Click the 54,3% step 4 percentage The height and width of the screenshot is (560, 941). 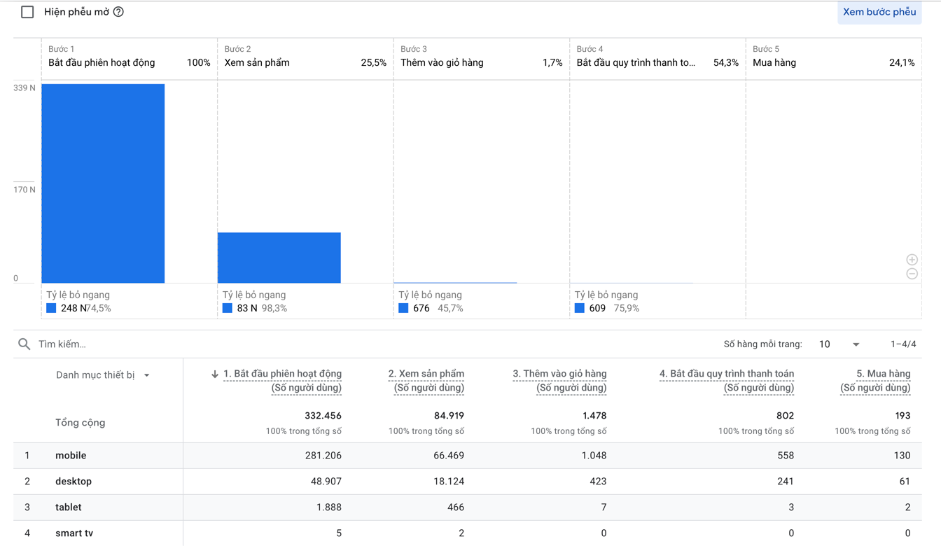pos(726,62)
